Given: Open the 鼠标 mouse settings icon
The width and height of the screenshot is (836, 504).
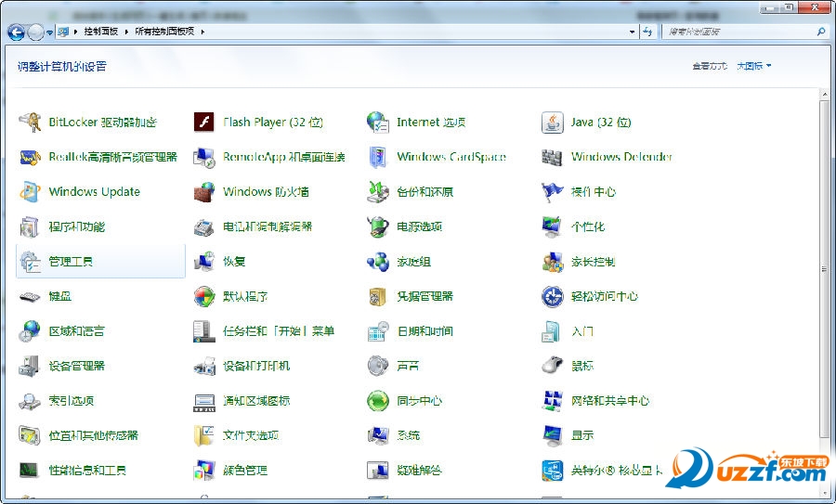Looking at the screenshot, I should (553, 366).
